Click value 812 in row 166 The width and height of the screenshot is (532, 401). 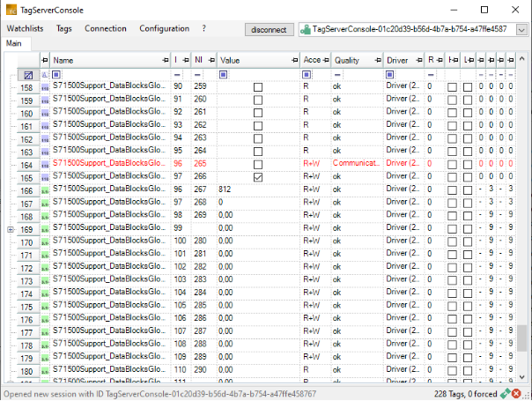pyautogui.click(x=225, y=189)
